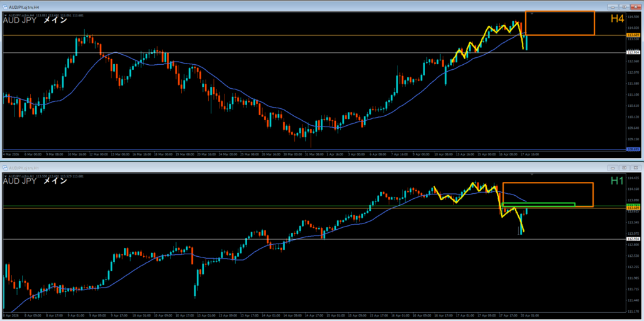This screenshot has width=644, height=321.
Task: Click the H4 chart window title icon
Action: point(5,6)
